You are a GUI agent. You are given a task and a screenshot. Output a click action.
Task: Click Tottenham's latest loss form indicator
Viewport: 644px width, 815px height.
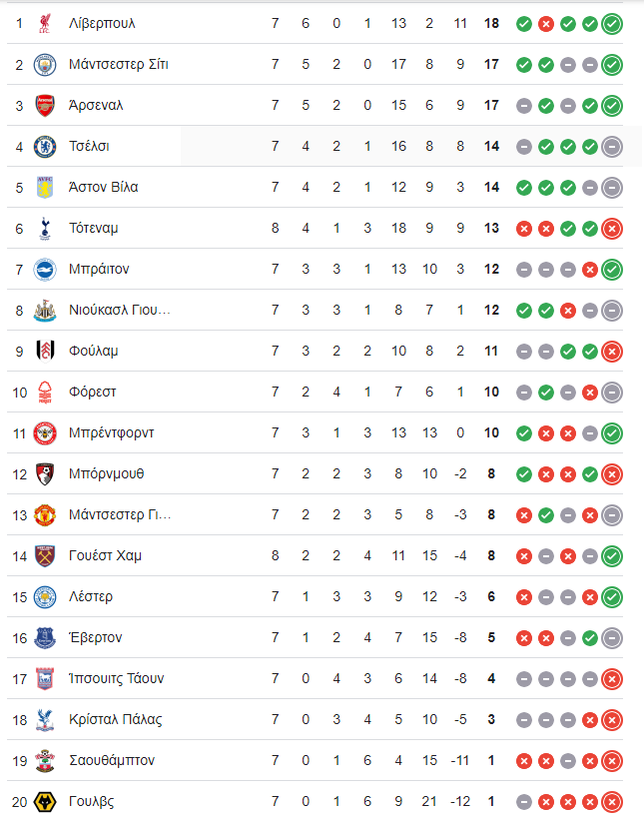[x=612, y=229]
